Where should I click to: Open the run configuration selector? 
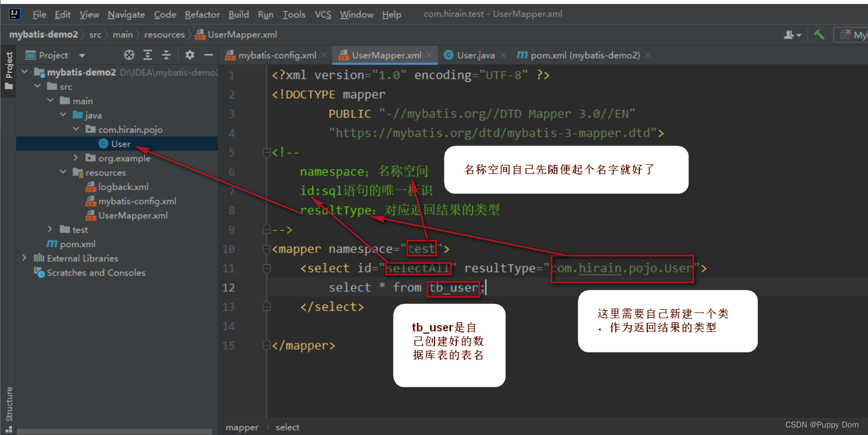pyautogui.click(x=851, y=35)
